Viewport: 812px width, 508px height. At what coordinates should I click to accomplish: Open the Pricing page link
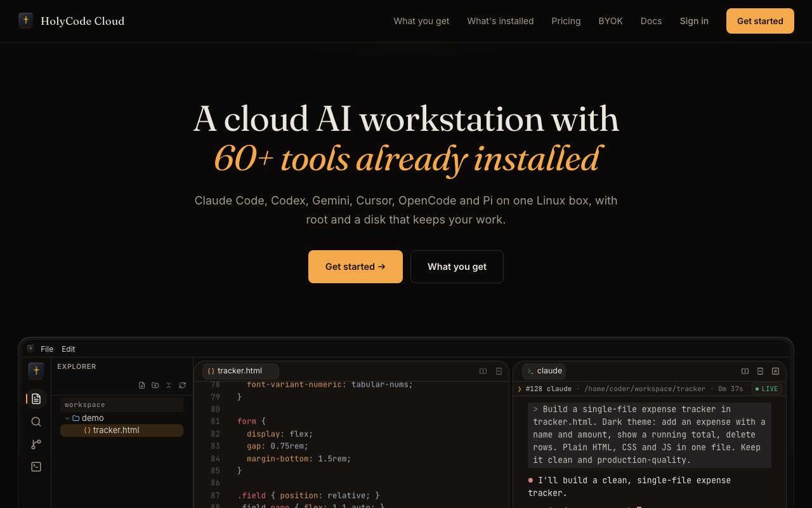click(x=566, y=21)
